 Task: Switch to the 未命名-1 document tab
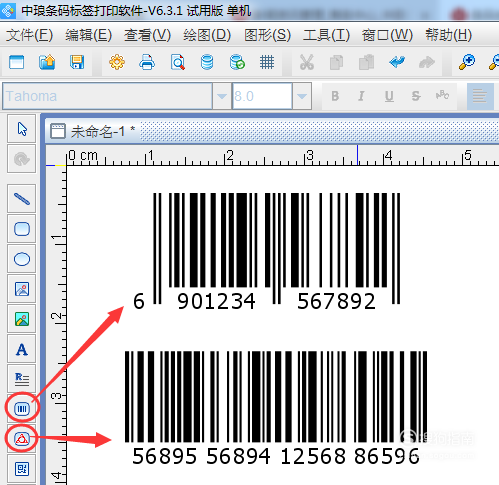click(93, 131)
